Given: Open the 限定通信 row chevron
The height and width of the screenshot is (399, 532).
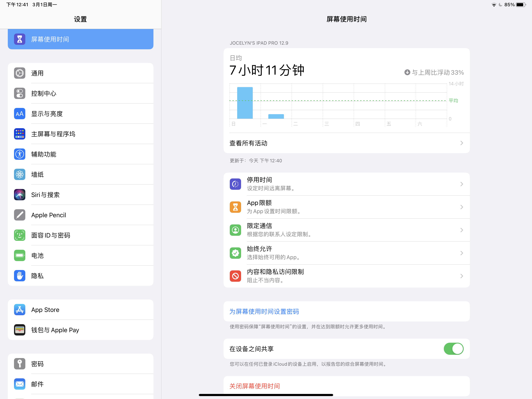Looking at the screenshot, I should 461,230.
